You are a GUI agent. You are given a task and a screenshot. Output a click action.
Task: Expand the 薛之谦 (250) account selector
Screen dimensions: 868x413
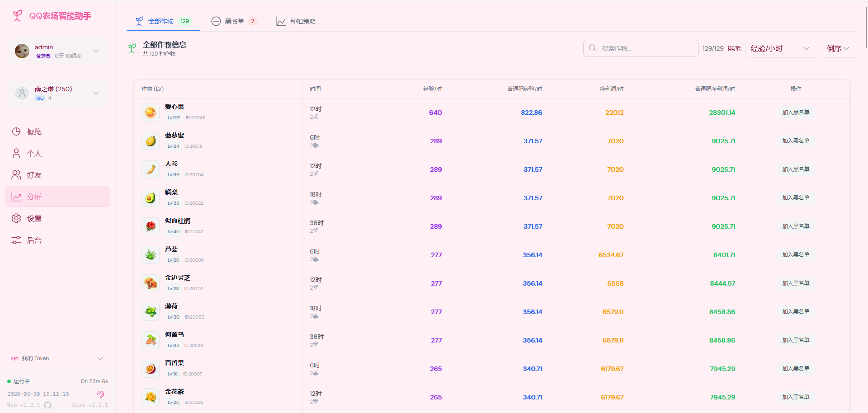pos(96,93)
